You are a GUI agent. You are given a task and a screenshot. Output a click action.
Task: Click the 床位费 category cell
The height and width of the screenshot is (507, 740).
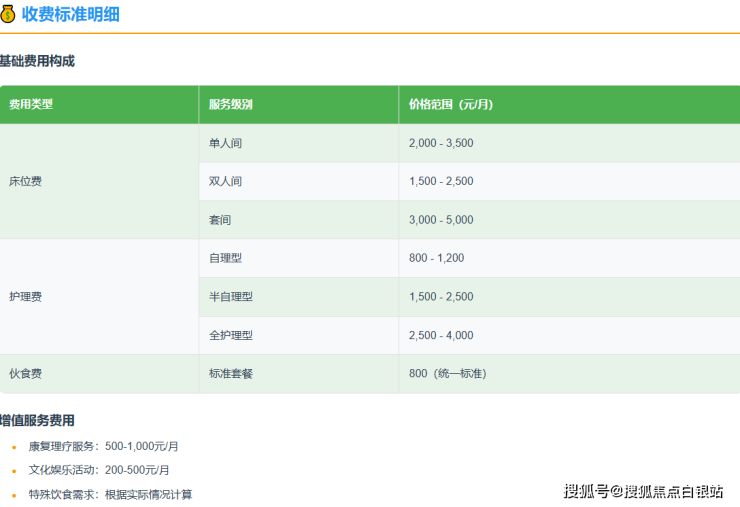(x=25, y=181)
